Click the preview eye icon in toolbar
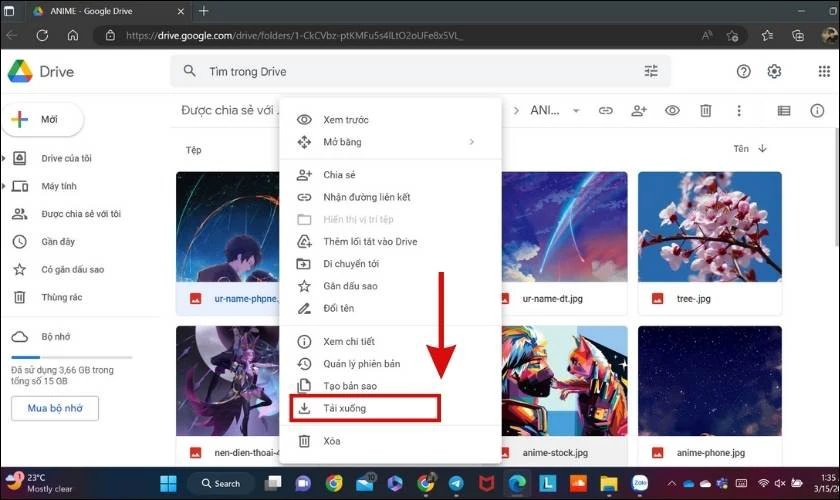Image resolution: width=840 pixels, height=500 pixels. (x=672, y=110)
